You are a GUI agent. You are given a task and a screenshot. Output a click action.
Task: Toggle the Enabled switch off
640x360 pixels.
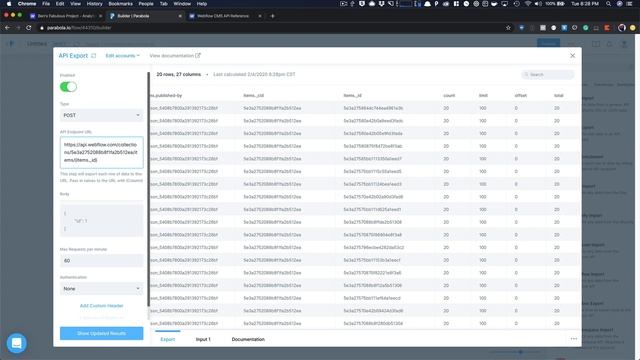click(68, 87)
